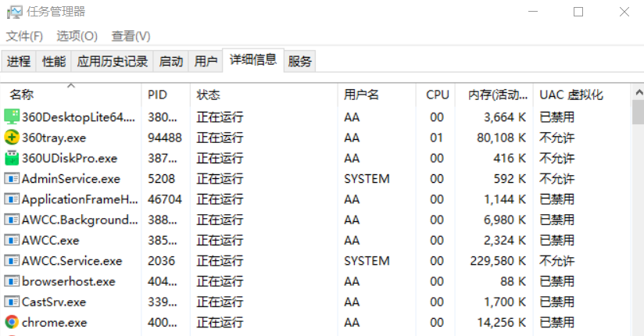This screenshot has height=336, width=644.
Task: Go to the 服务 tab
Action: tap(300, 62)
